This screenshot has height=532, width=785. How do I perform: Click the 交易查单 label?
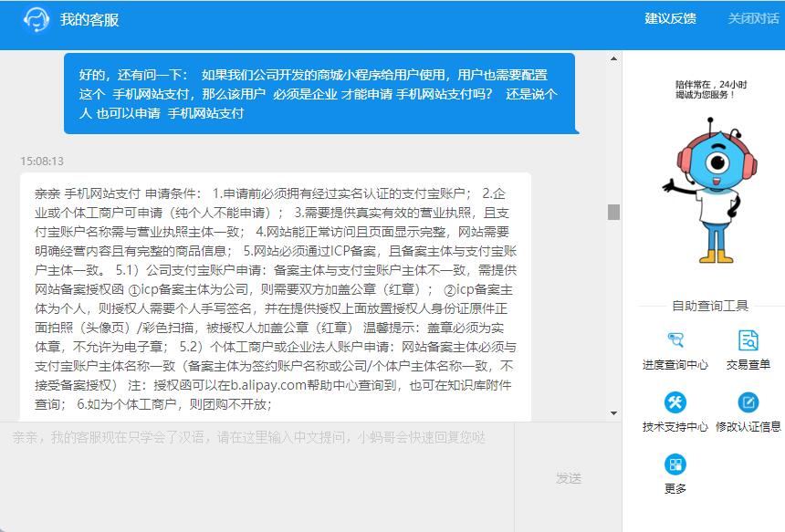point(748,365)
